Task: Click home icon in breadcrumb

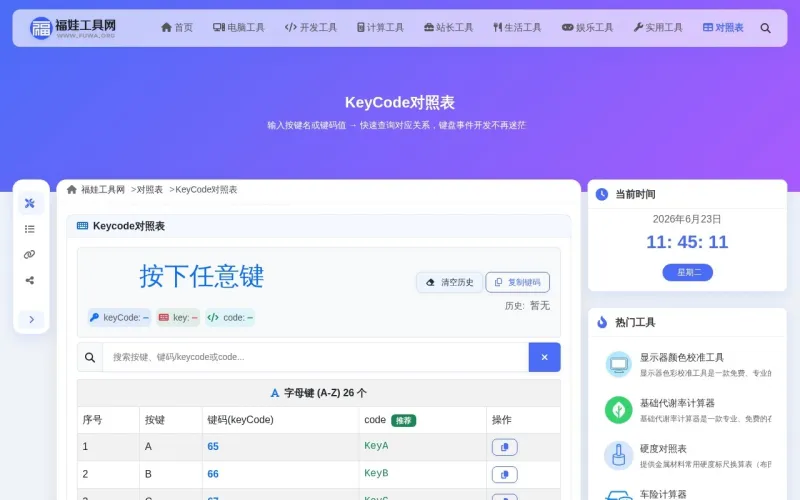Action: (x=71, y=189)
